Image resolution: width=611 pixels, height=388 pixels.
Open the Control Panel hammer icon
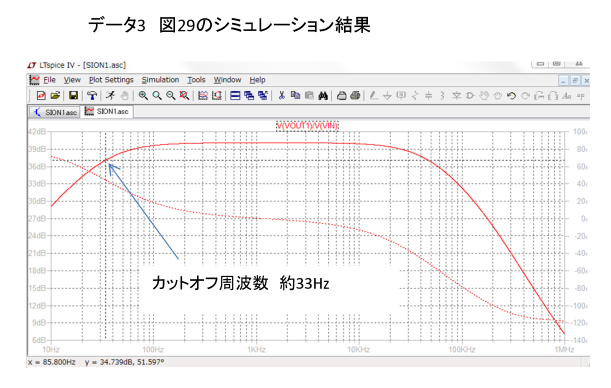pos(92,95)
